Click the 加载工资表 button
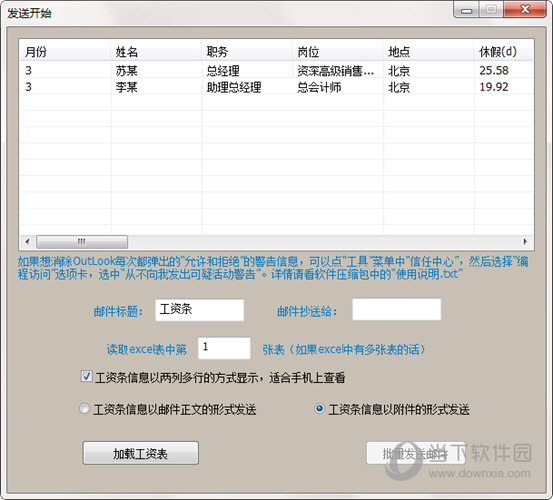The image size is (553, 500). click(140, 453)
